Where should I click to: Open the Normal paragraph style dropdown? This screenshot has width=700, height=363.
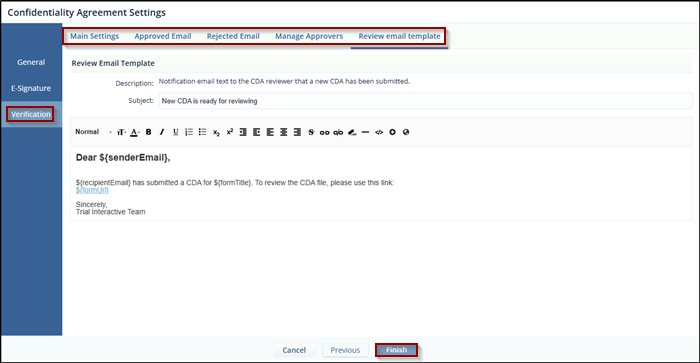pyautogui.click(x=93, y=132)
